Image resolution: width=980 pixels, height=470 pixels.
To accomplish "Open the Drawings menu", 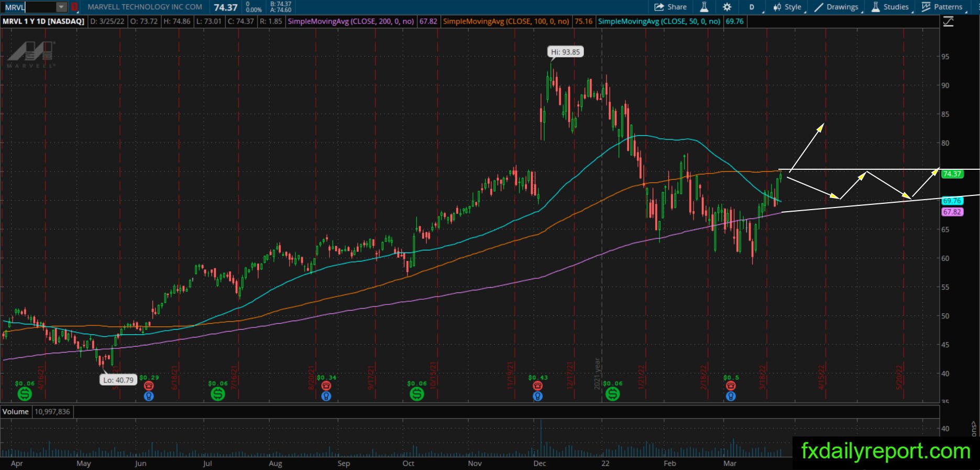I will [836, 7].
